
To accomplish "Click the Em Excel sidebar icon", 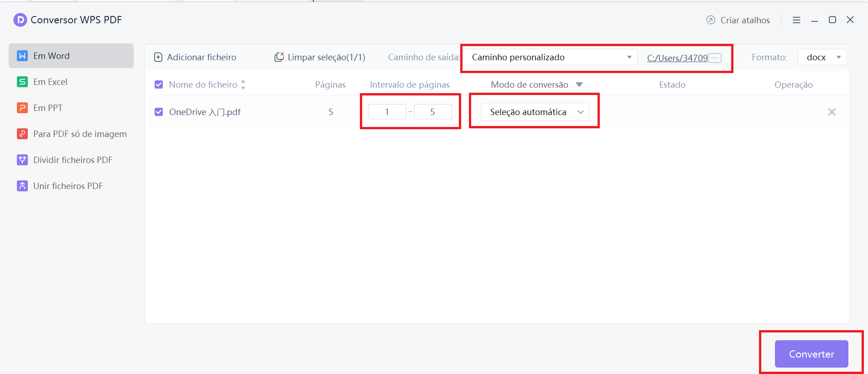I will coord(22,82).
